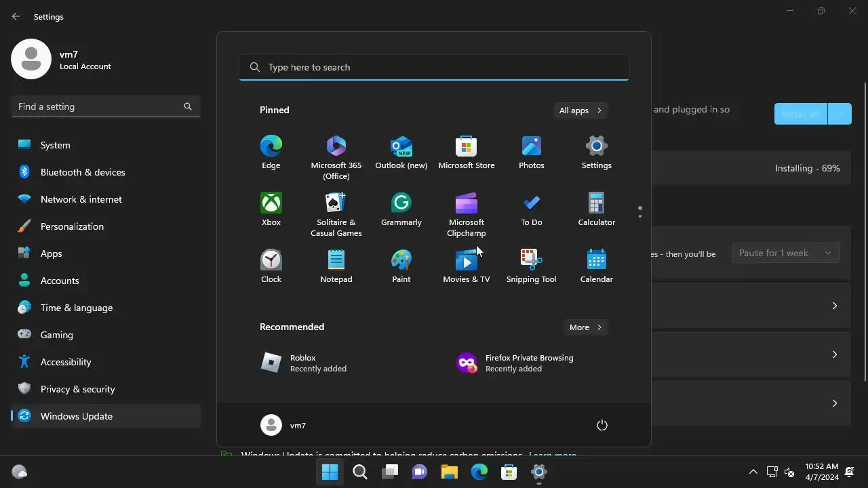Launch To Do pinned app
Viewport: 868px width, 488px height.
tap(531, 209)
